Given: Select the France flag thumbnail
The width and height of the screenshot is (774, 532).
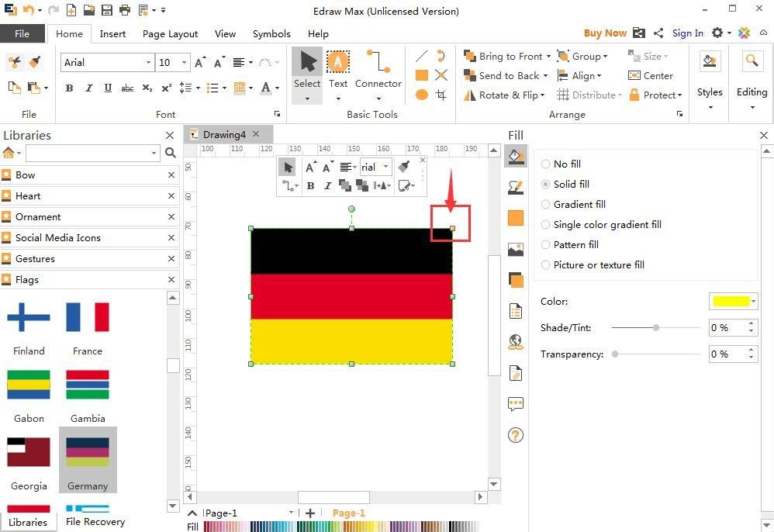Looking at the screenshot, I should (x=88, y=318).
